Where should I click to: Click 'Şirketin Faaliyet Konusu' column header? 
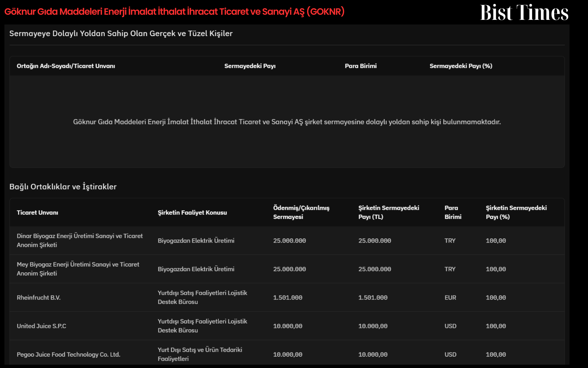point(192,213)
